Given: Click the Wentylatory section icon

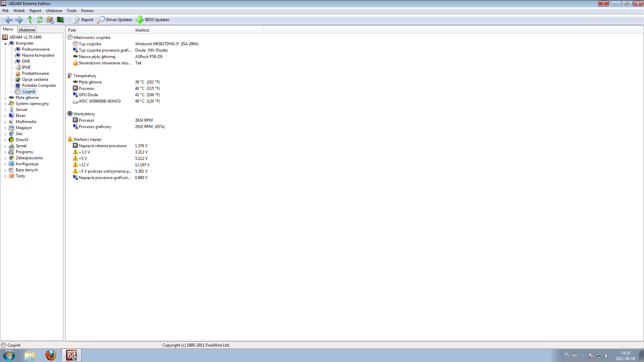Looking at the screenshot, I should pyautogui.click(x=70, y=114).
